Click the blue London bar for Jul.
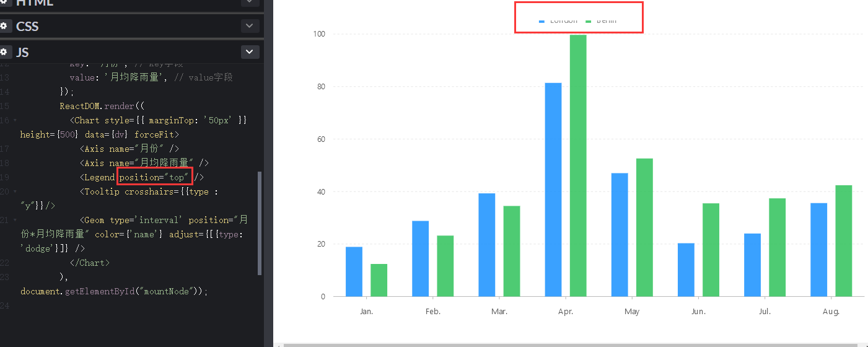This screenshot has height=347, width=868. (x=752, y=265)
